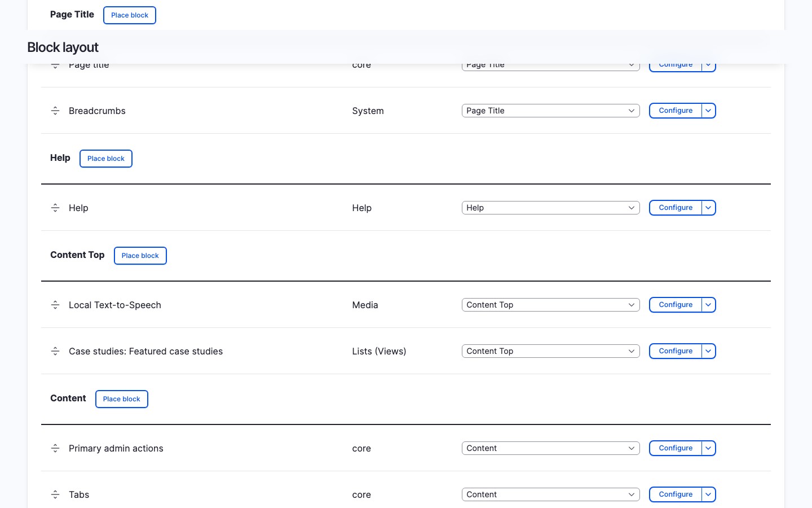Click Configure for Breadcrumbs block
812x508 pixels.
(x=676, y=111)
